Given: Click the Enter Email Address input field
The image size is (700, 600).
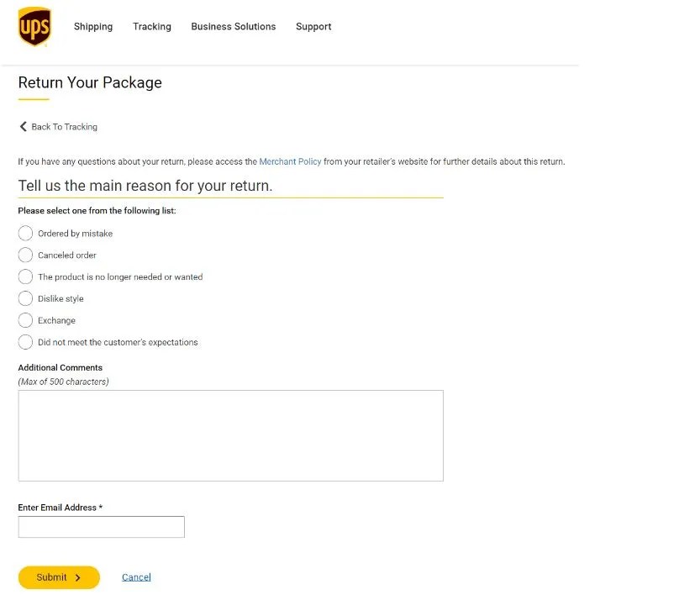Looking at the screenshot, I should (x=101, y=527).
